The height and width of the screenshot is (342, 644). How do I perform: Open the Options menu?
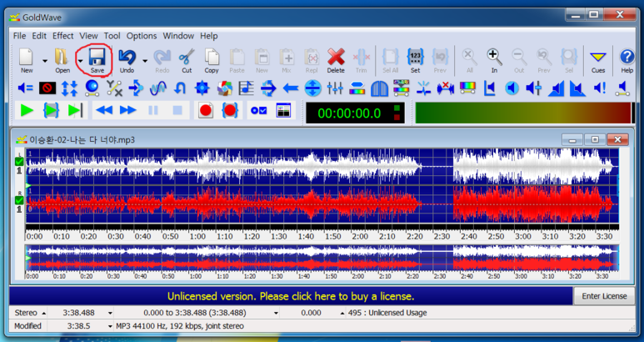click(142, 36)
